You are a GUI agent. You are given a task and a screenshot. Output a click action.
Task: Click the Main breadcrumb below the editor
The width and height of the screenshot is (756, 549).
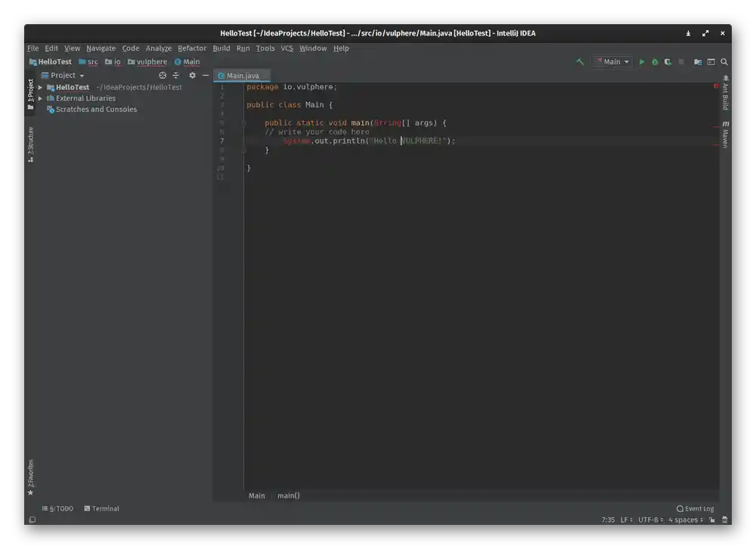click(256, 495)
